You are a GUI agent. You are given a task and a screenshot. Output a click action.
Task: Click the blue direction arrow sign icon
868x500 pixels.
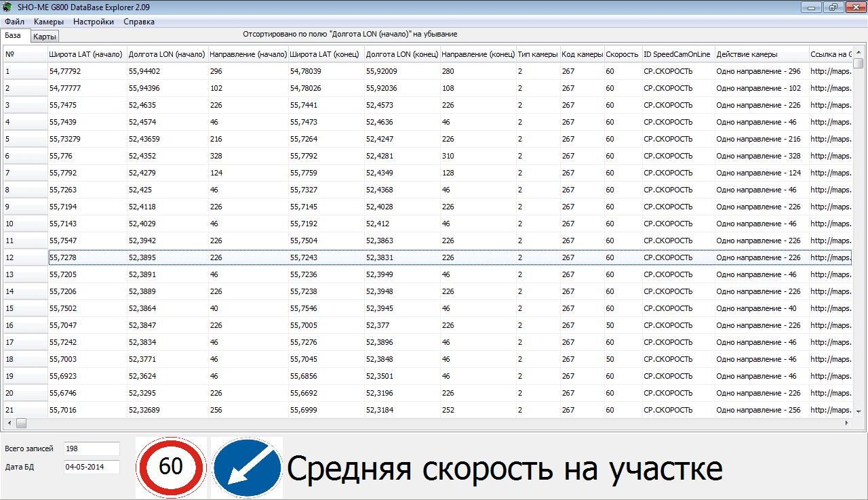point(247,467)
